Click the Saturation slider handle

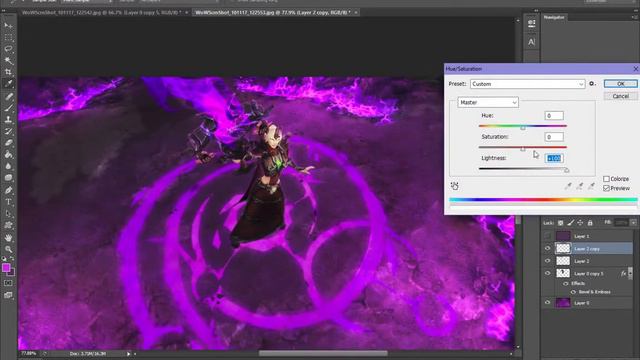pyautogui.click(x=523, y=149)
